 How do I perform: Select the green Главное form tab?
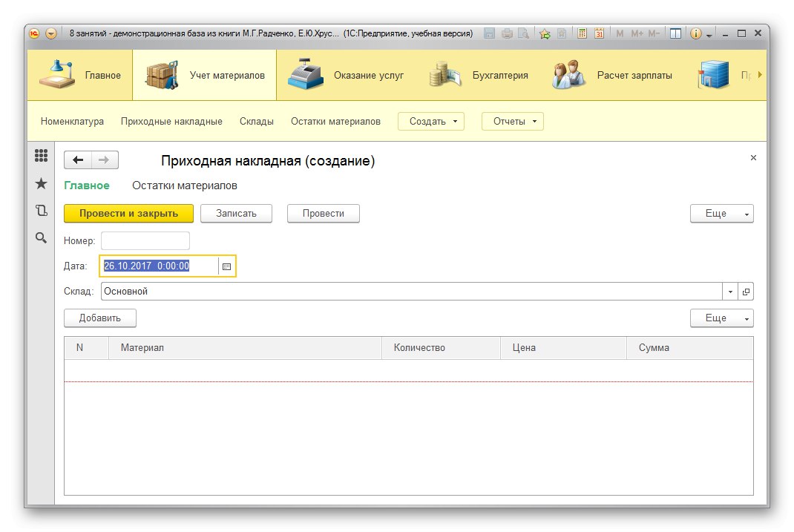pos(87,185)
